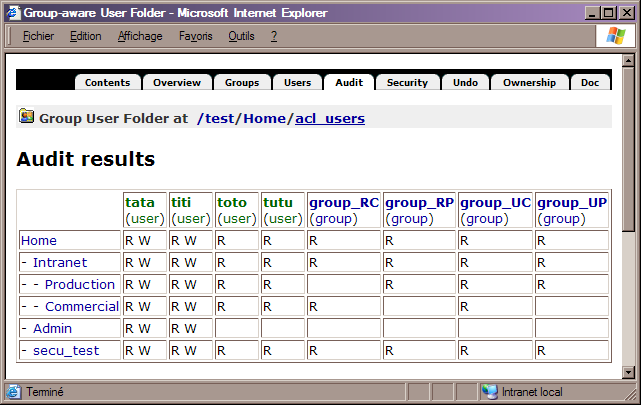This screenshot has height=405, width=641.
Task: Open the Production folder link
Action: tap(80, 284)
